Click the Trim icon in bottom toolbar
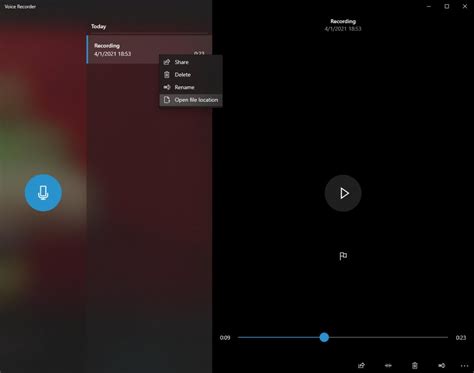This screenshot has width=474, height=373. [388, 366]
